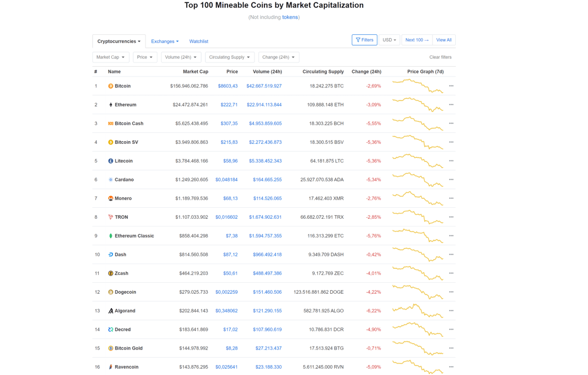Click the Bitcoin Gold coin icon
588x375 pixels.
tap(111, 348)
